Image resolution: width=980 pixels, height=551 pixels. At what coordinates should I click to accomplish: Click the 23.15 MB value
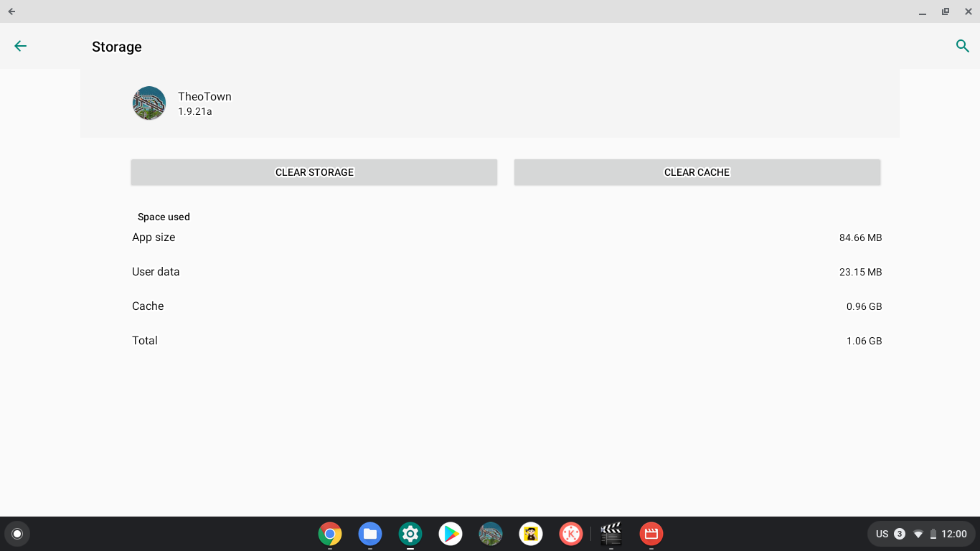860,272
